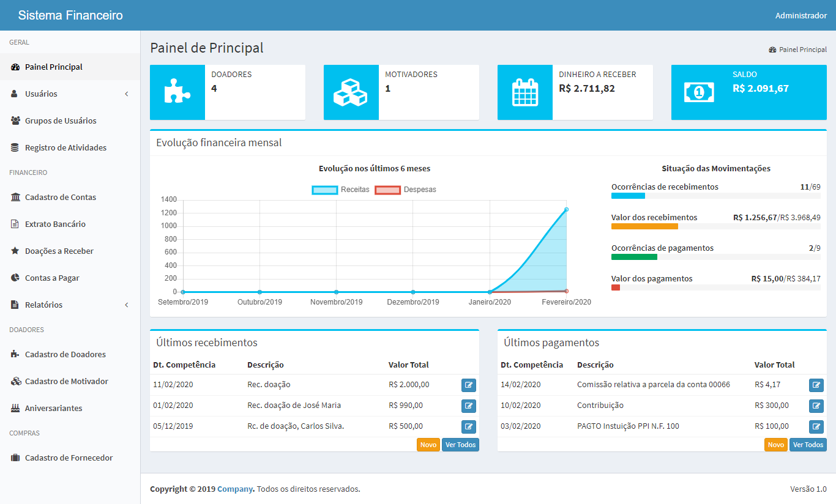
Task: Click edit icon for Carlos Silva donation row
Action: [x=468, y=426]
